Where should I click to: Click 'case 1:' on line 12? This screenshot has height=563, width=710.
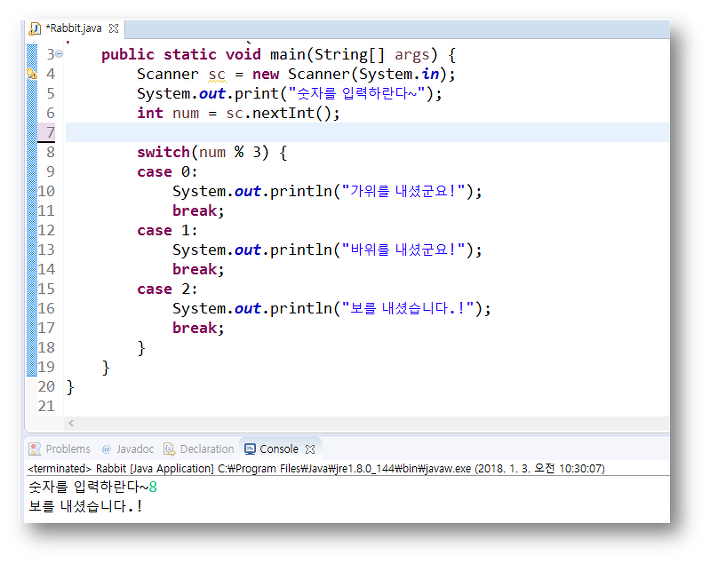167,231
